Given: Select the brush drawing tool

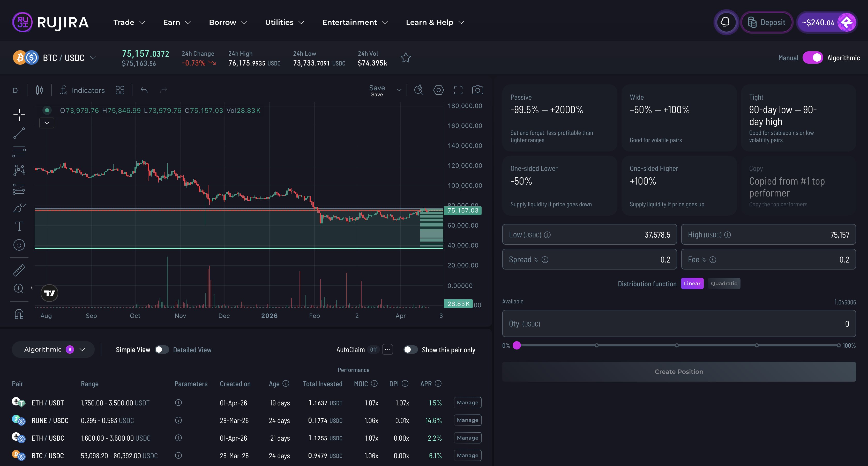Looking at the screenshot, I should 19,208.
